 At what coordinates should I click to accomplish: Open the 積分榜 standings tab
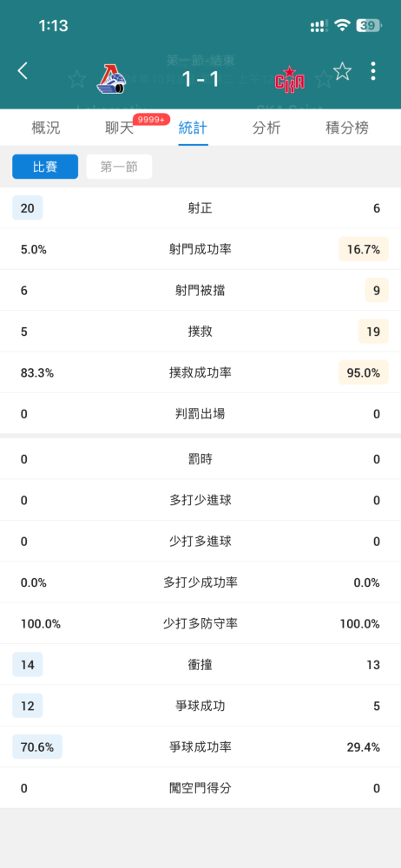click(347, 128)
